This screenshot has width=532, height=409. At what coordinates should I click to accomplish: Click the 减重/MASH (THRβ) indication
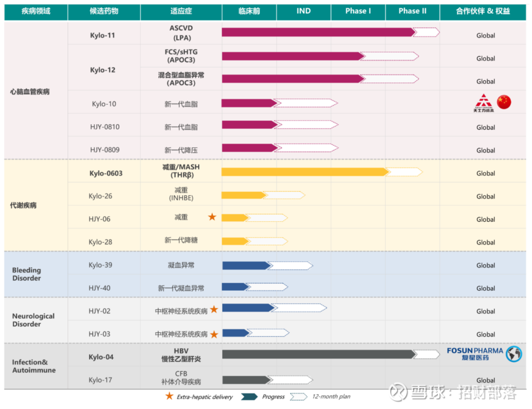pos(181,171)
